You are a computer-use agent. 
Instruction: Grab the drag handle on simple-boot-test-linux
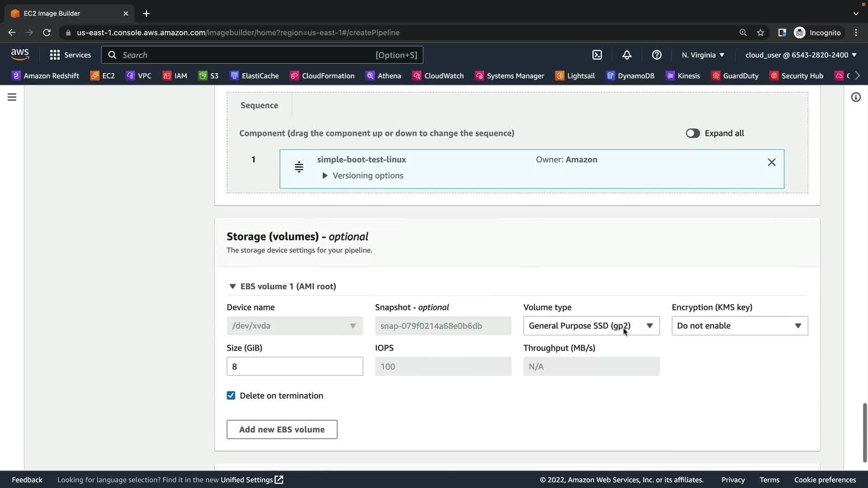[299, 167]
